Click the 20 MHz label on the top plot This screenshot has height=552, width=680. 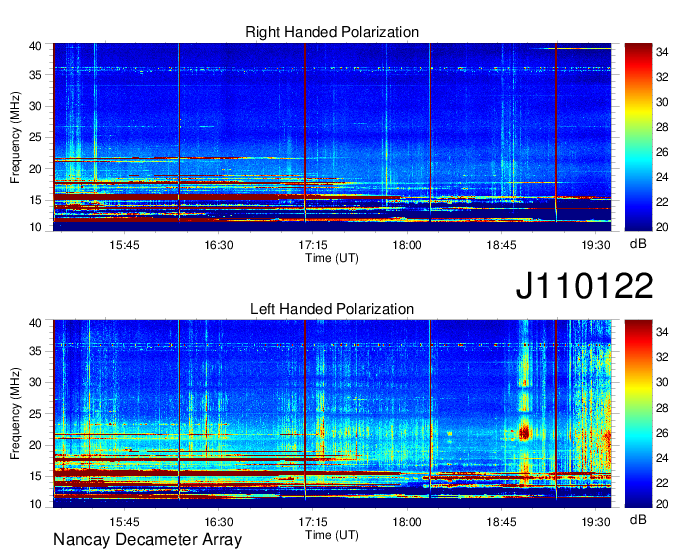pyautogui.click(x=35, y=169)
